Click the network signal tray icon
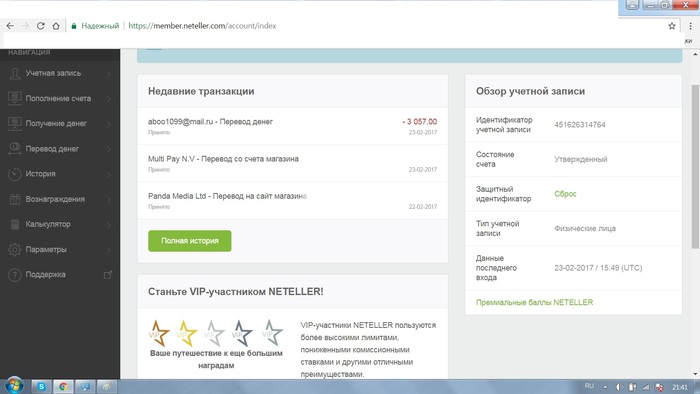 (x=646, y=387)
